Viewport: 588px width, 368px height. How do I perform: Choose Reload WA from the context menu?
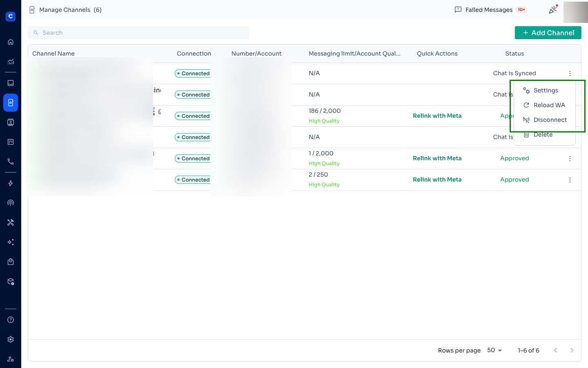[545, 105]
